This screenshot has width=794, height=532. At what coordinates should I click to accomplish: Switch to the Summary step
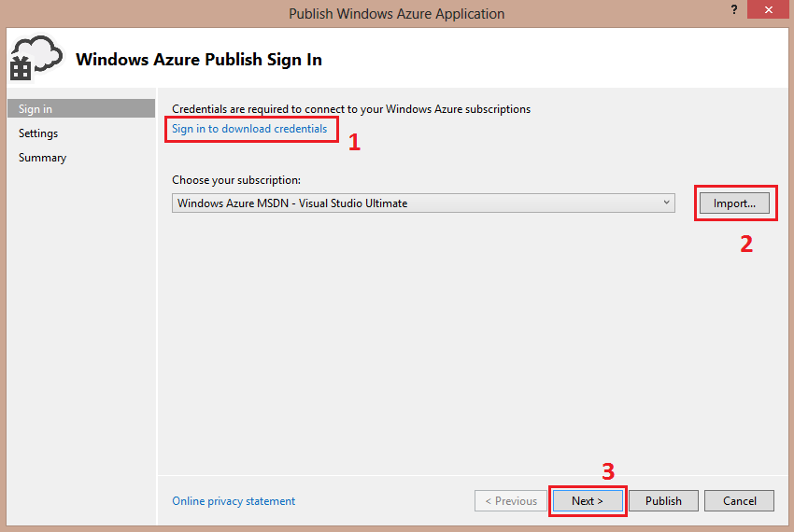(x=42, y=158)
